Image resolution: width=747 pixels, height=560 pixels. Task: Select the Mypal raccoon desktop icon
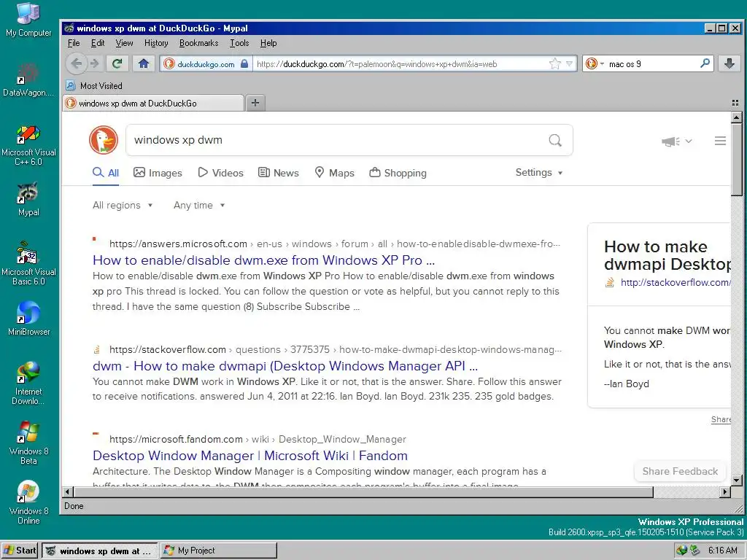28,199
